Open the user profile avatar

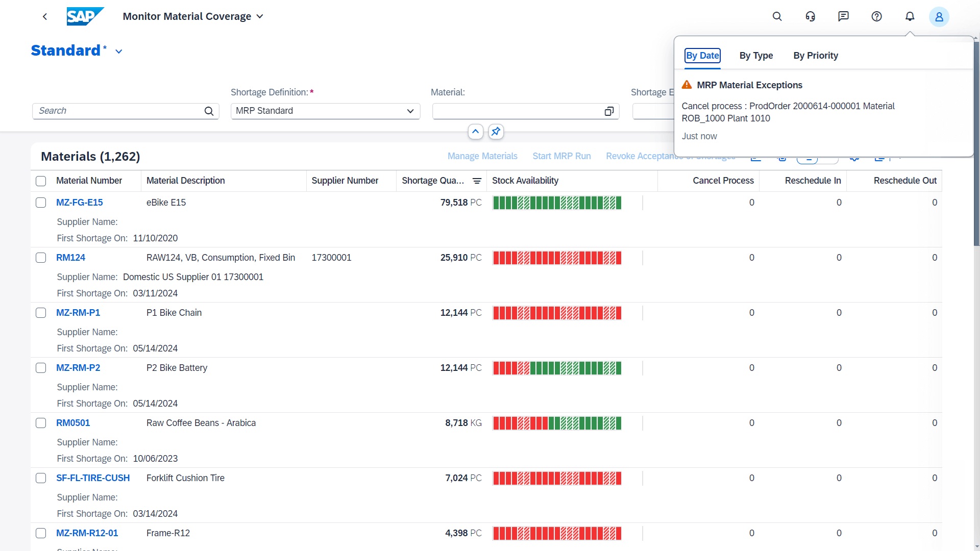(939, 16)
